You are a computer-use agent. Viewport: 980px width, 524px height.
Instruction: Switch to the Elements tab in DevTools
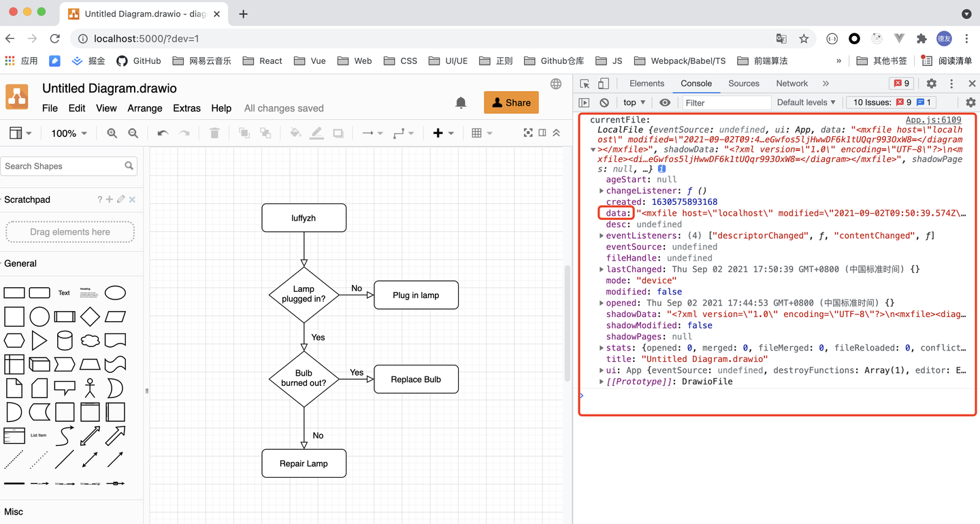pyautogui.click(x=647, y=84)
